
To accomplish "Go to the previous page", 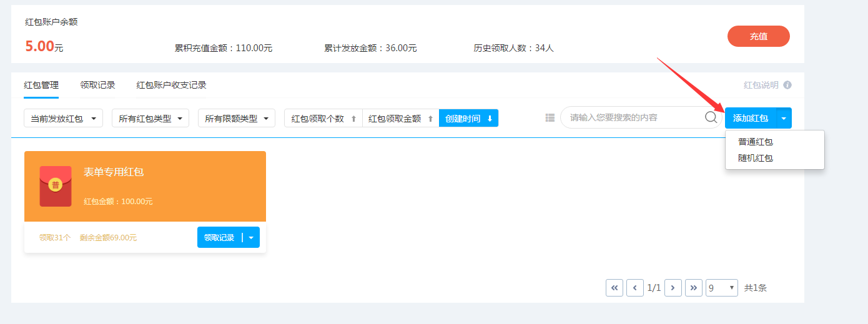I will (x=635, y=288).
